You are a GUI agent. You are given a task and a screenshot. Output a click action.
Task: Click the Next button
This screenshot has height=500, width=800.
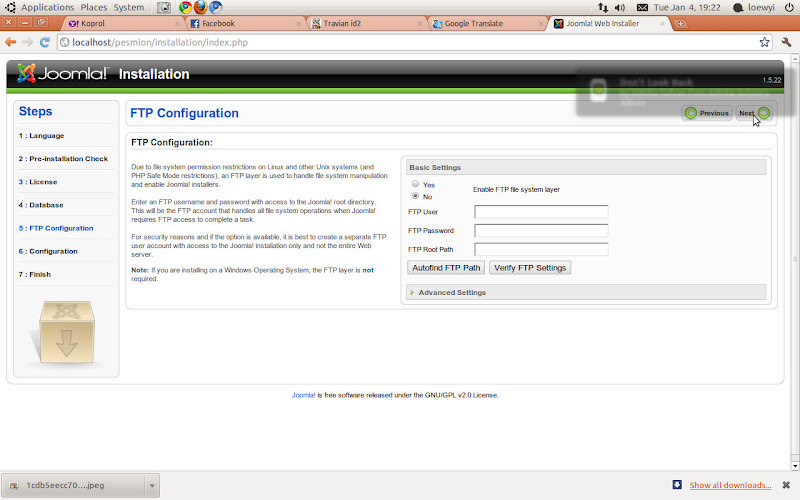[x=754, y=113]
